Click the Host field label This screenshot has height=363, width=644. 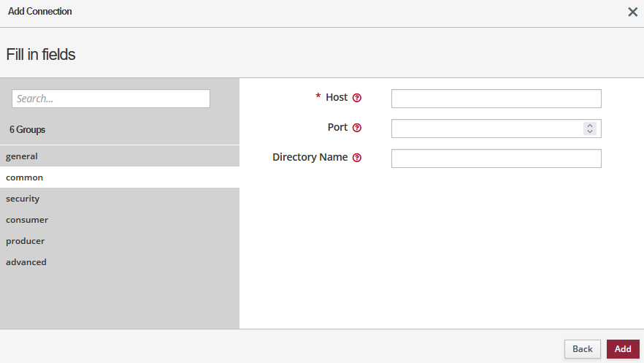(337, 97)
